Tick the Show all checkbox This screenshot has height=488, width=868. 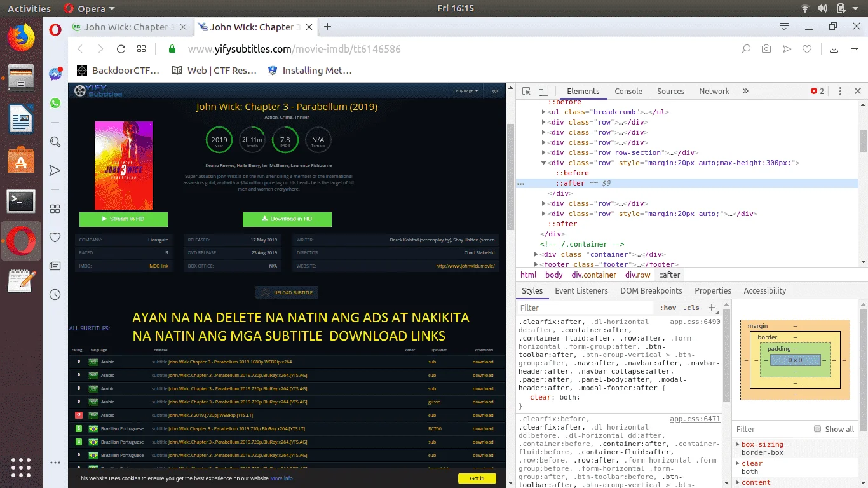[818, 429]
